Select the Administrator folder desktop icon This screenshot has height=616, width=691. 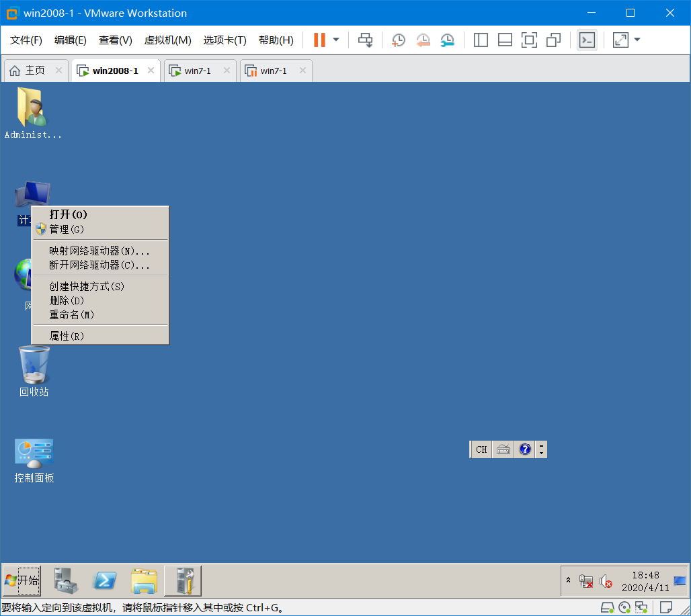tap(33, 113)
